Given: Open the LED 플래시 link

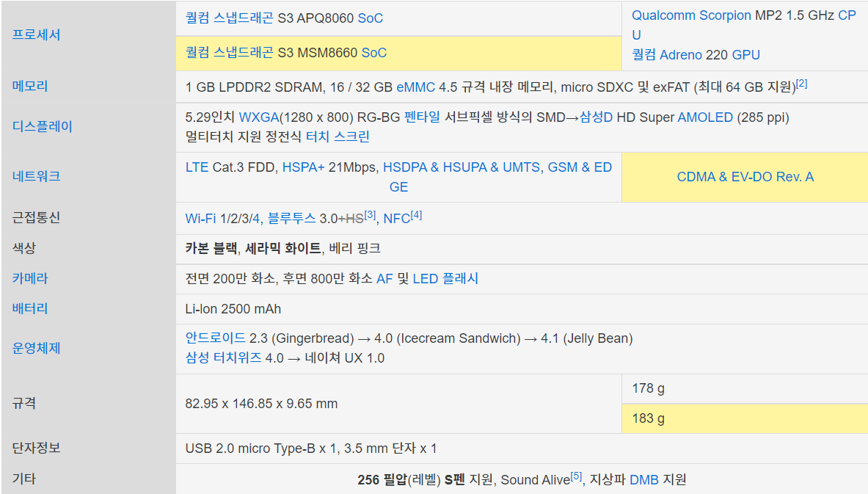Looking at the screenshot, I should [445, 279].
